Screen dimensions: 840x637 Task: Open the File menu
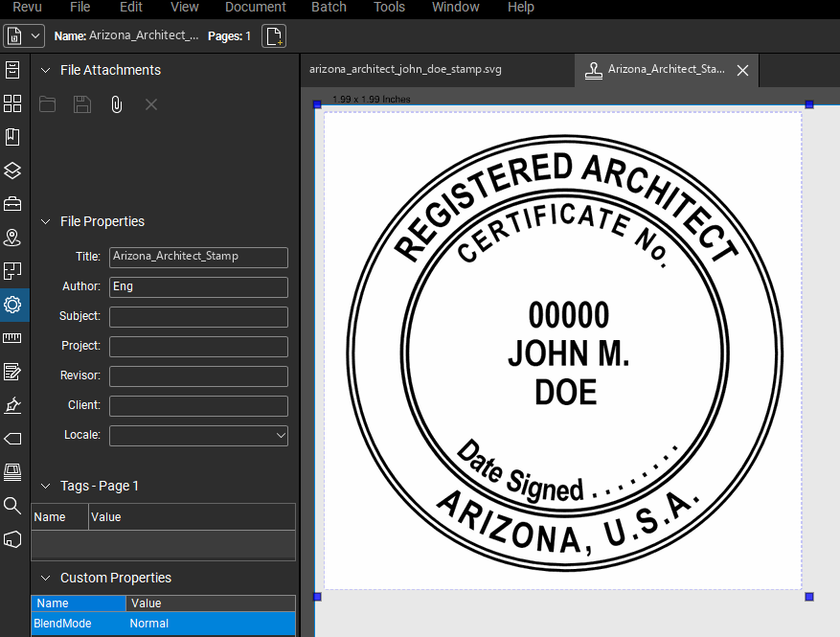tap(79, 7)
